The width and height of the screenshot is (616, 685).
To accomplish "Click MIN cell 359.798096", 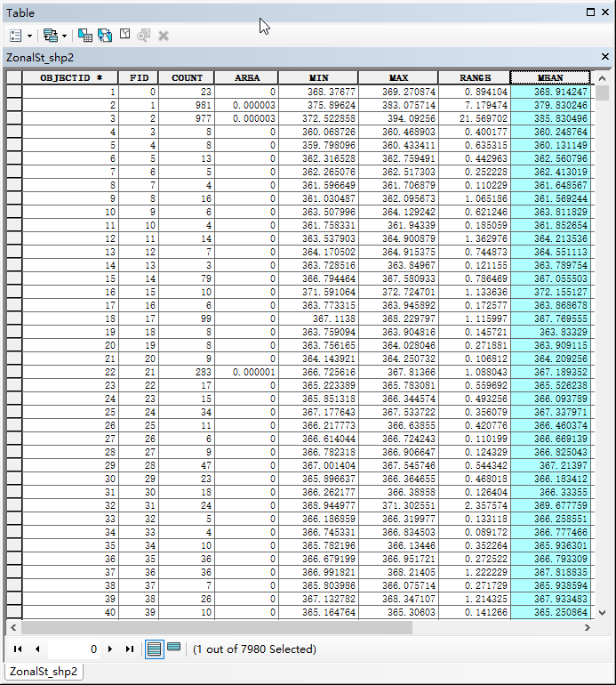I will (x=318, y=145).
